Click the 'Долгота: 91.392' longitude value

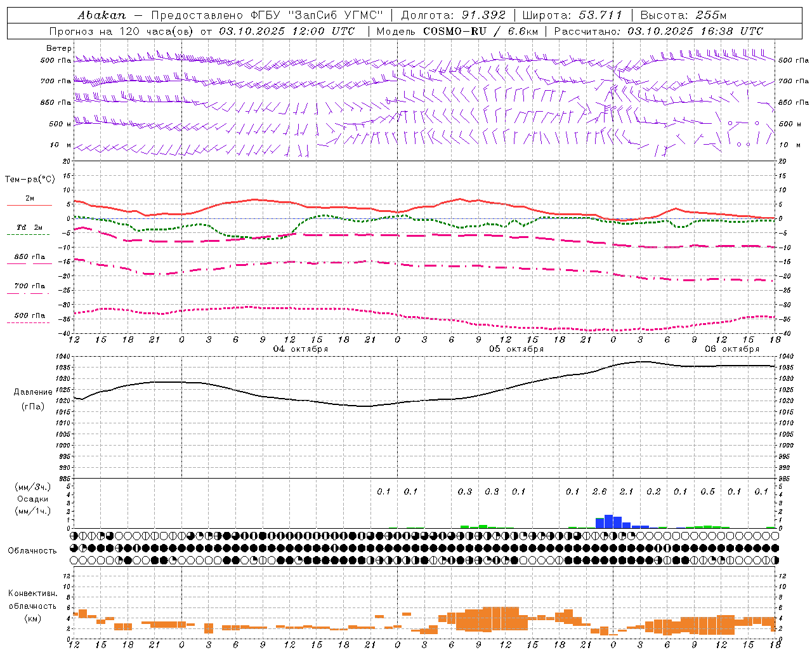click(454, 15)
